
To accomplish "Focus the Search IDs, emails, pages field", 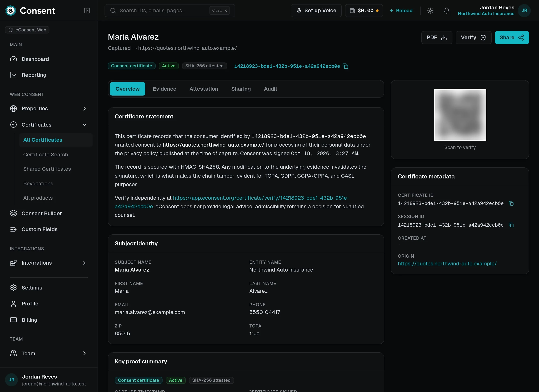I will pos(170,10).
